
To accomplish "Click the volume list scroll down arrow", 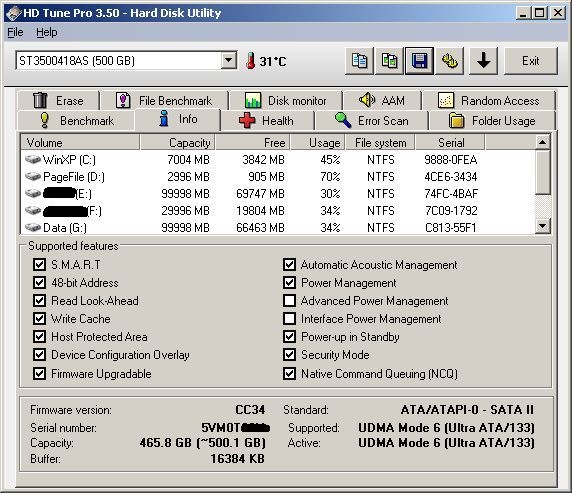I will (x=542, y=226).
